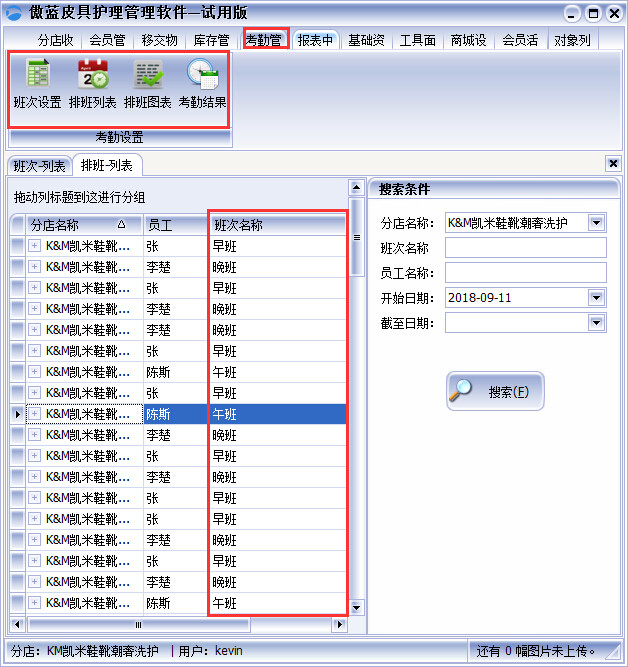Open the 分店名称 dropdown in search panel

(x=597, y=223)
